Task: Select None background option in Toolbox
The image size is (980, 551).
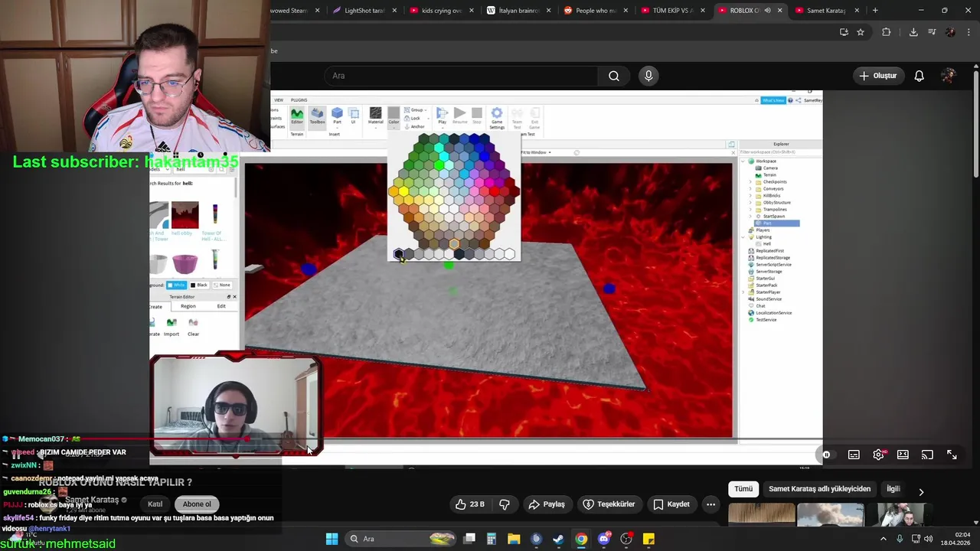Action: 221,285
